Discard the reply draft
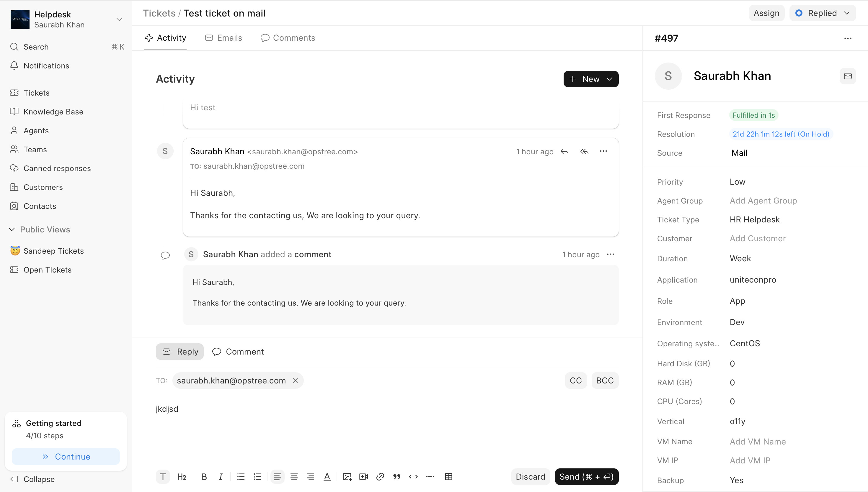The height and width of the screenshot is (492, 868). [x=530, y=477]
